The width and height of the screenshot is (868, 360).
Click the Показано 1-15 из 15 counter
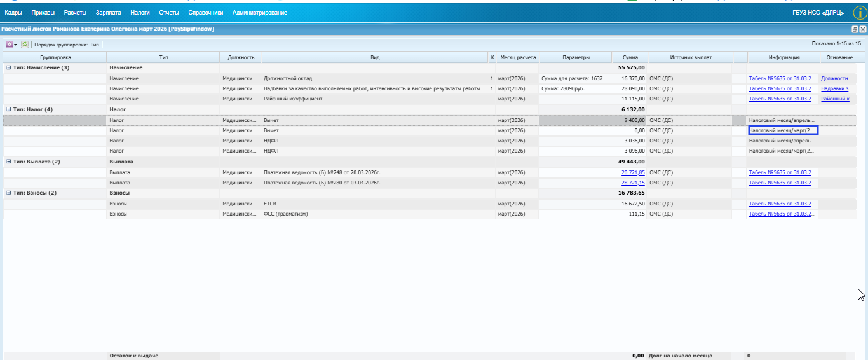836,44
